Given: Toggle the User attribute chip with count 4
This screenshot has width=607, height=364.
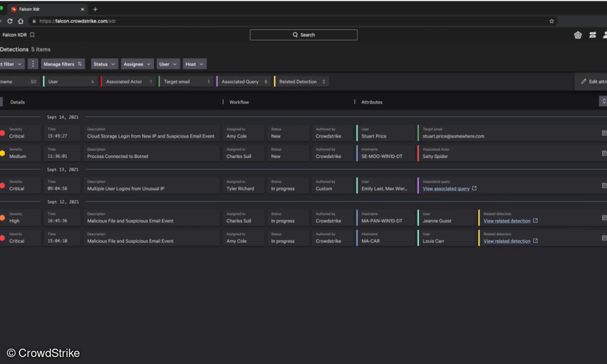Looking at the screenshot, I should pyautogui.click(x=71, y=81).
